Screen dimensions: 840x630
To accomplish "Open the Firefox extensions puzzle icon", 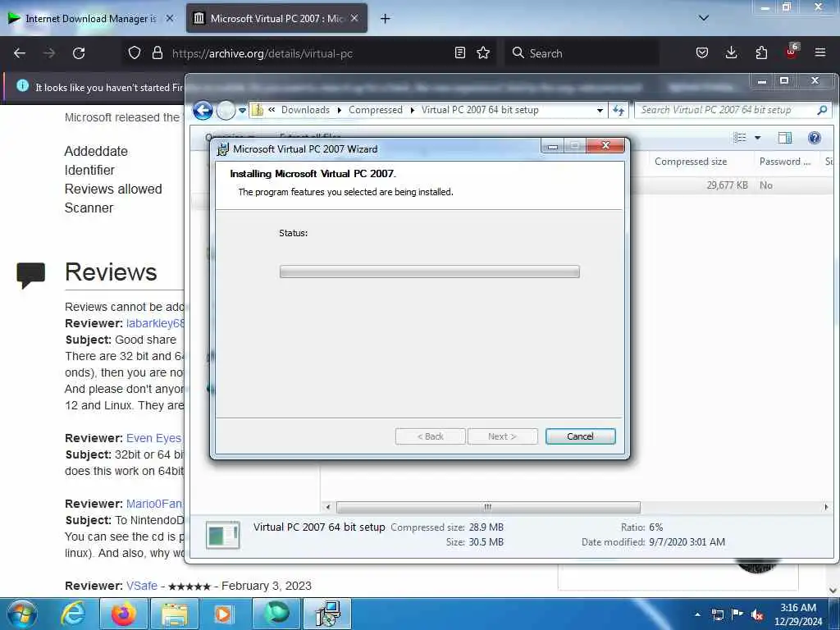I will (x=761, y=53).
